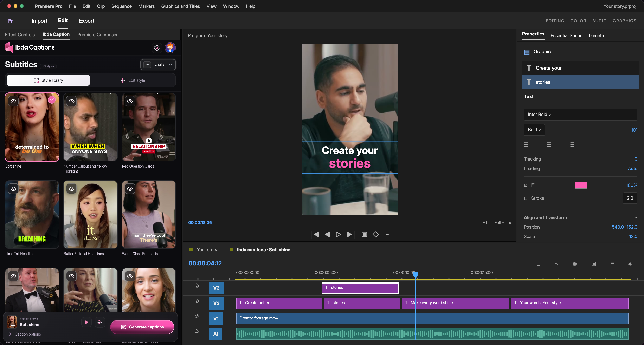Viewport: 644px width, 345px height.
Task: Open the Inter Bold font dropdown
Action: coord(580,115)
